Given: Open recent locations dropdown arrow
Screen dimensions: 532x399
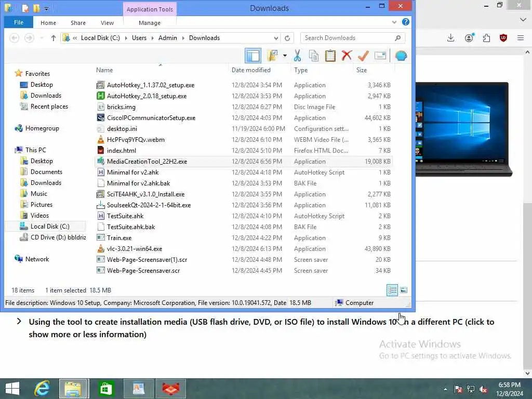Looking at the screenshot, I should click(x=42, y=38).
